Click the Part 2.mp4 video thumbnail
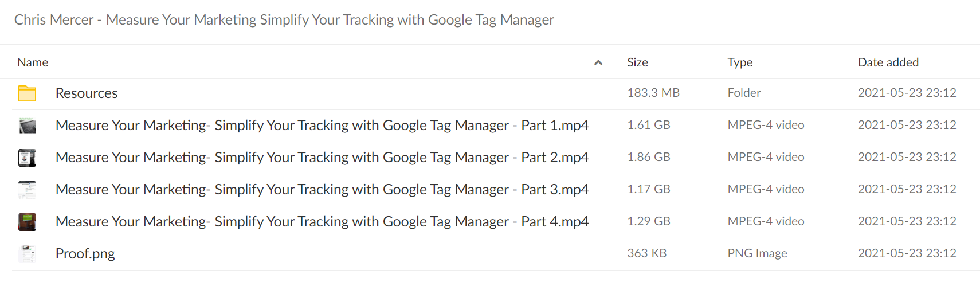Image resolution: width=980 pixels, height=290 pixels. (27, 157)
